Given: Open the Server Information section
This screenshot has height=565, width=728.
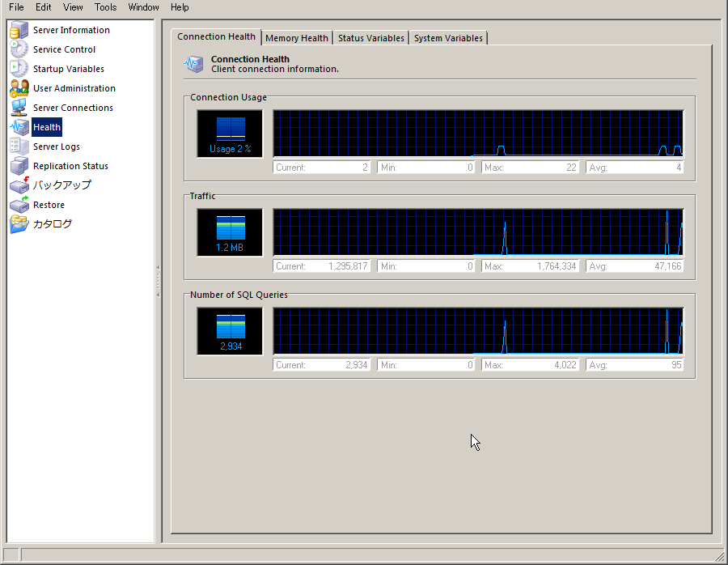Looking at the screenshot, I should coord(71,30).
